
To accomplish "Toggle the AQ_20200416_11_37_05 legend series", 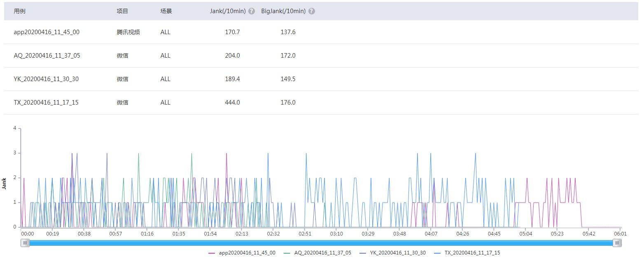I will click(317, 253).
